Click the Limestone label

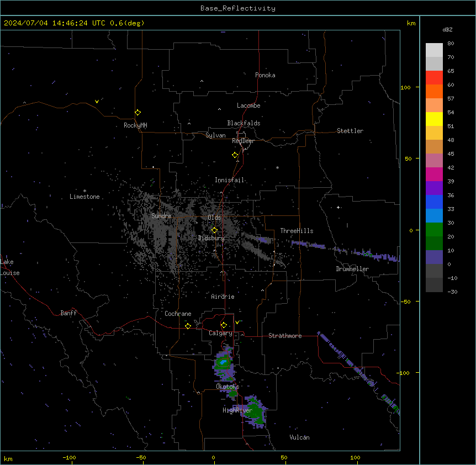tap(84, 197)
